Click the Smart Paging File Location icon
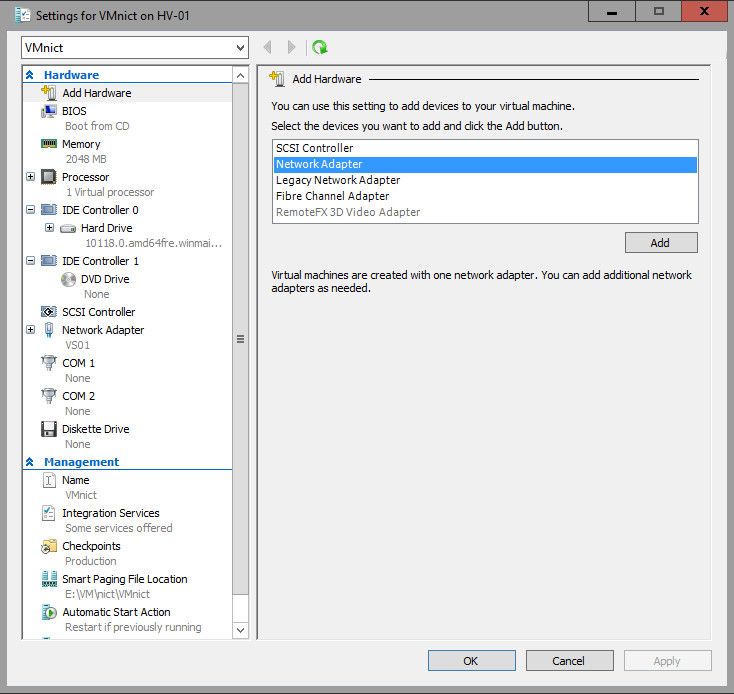Viewport: 734px width, 694px height. pyautogui.click(x=49, y=579)
